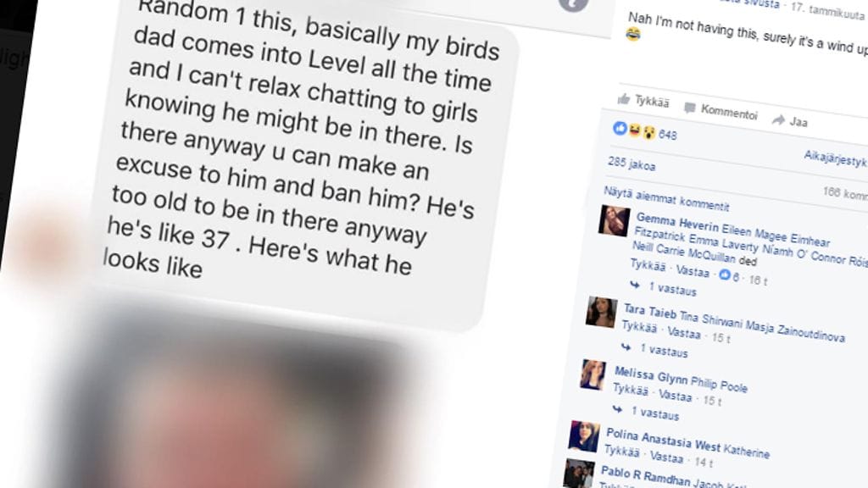Open the blue like reaction icon

tap(620, 129)
